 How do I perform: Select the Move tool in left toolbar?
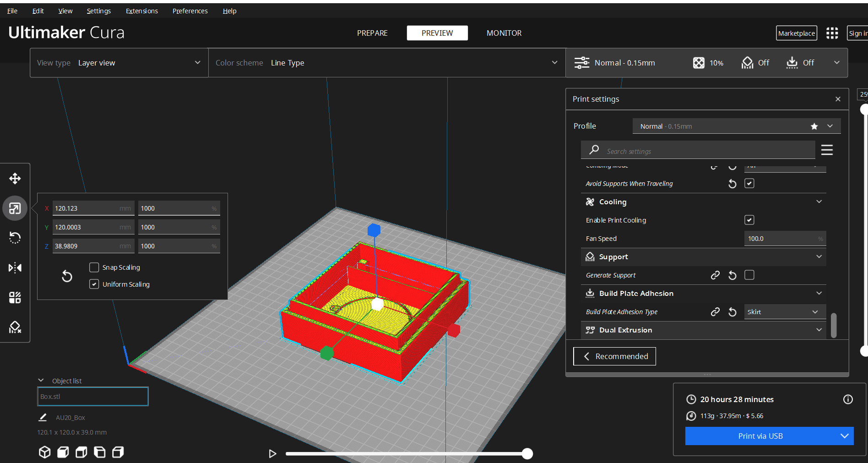[15, 179]
